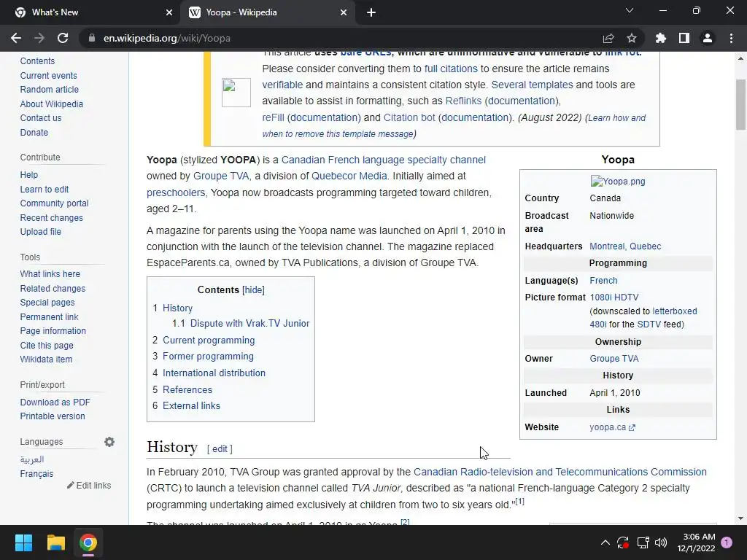Hide the Contents table
The width and height of the screenshot is (747, 560).
click(253, 290)
